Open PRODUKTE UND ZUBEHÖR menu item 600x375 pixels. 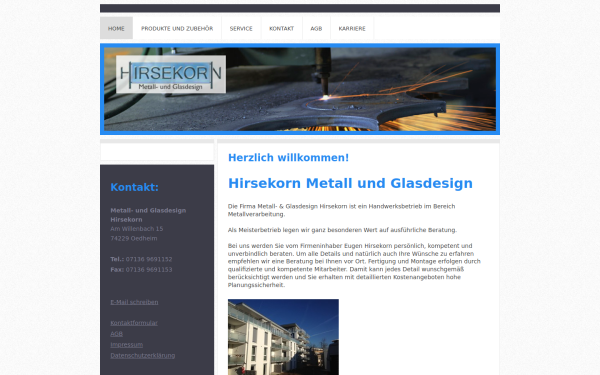[177, 28]
